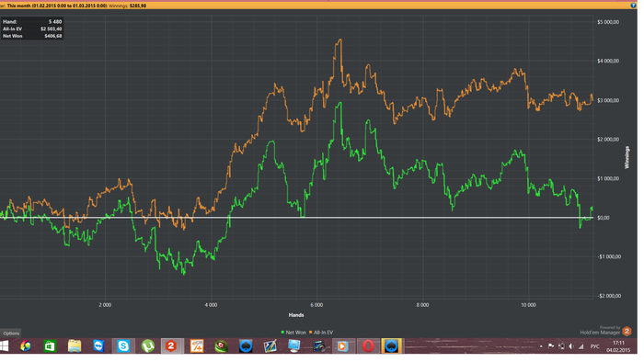Image resolution: width=644 pixels, height=362 pixels.
Task: Click the 4 000 hands x-axis label
Action: click(x=211, y=305)
